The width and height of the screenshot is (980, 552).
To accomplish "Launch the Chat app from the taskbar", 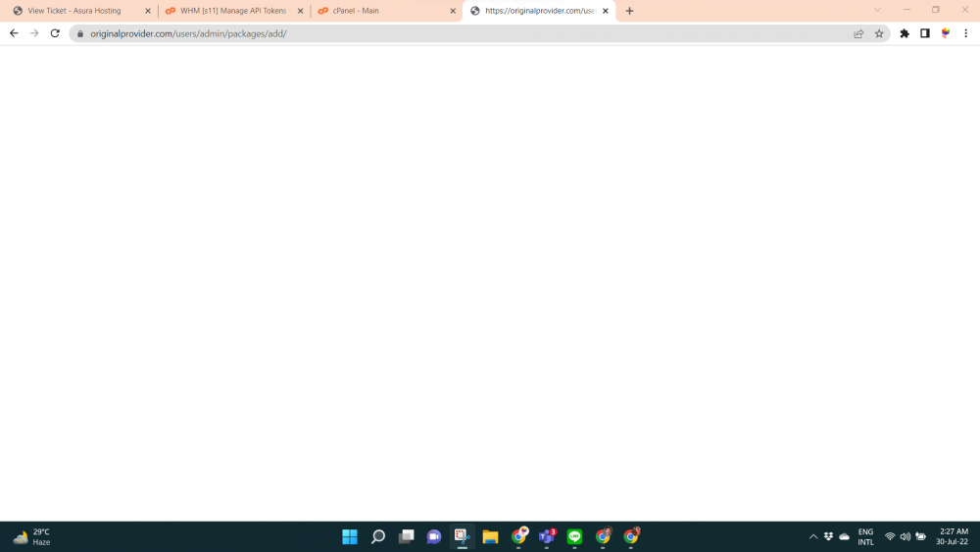I will [434, 536].
